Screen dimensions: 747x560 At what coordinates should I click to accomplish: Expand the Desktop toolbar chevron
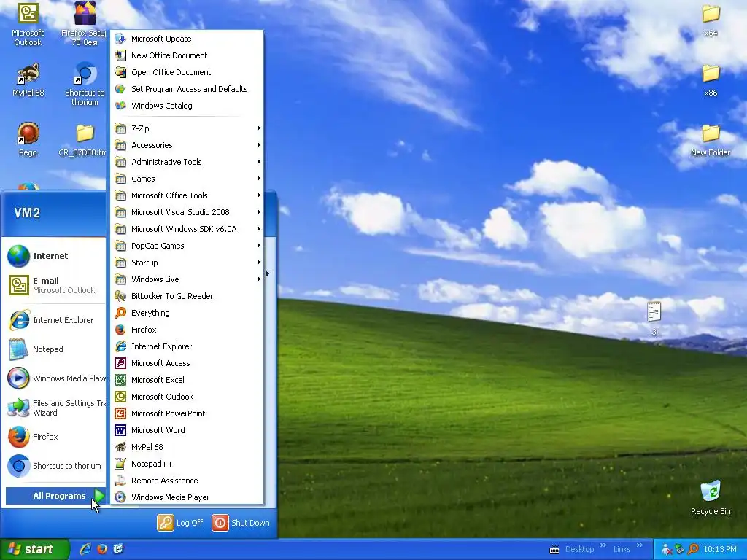(603, 545)
